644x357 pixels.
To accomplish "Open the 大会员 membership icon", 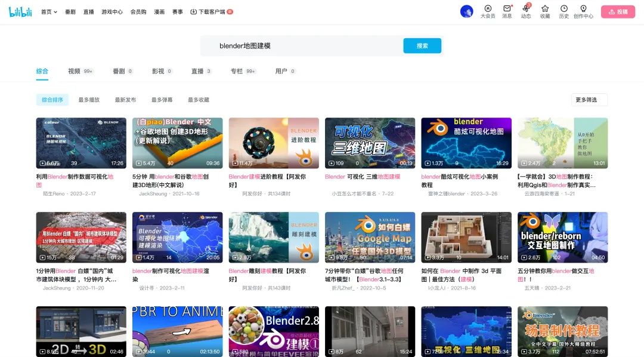I will (488, 11).
